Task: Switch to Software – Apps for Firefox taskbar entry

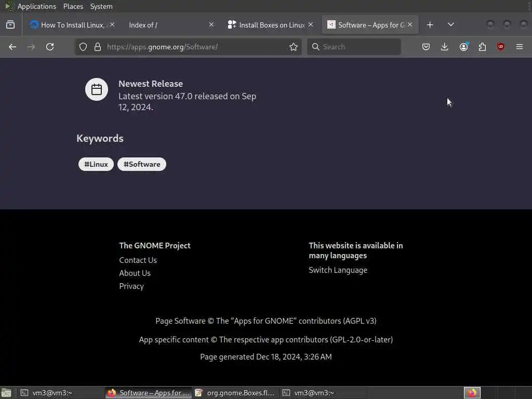Action: [x=149, y=393]
